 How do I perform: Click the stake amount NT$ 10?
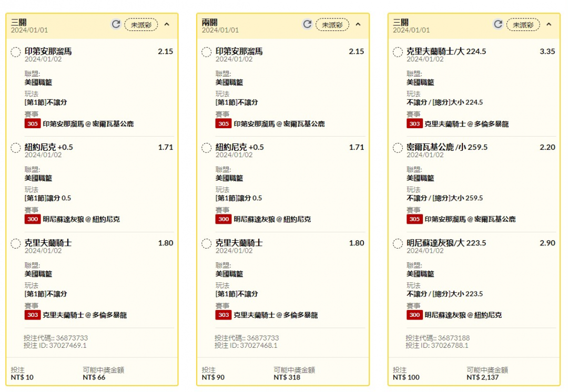[x=22, y=377]
